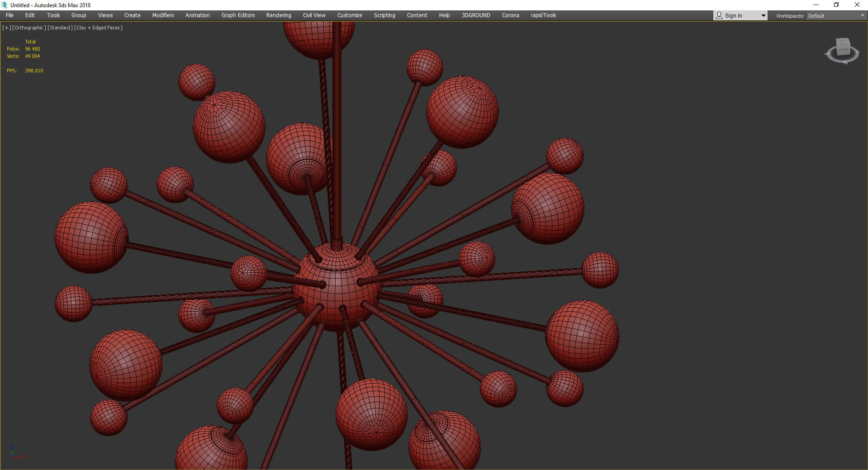Screen dimensions: 868x470
Task: Open the Graph Editors menu
Action: click(x=238, y=15)
